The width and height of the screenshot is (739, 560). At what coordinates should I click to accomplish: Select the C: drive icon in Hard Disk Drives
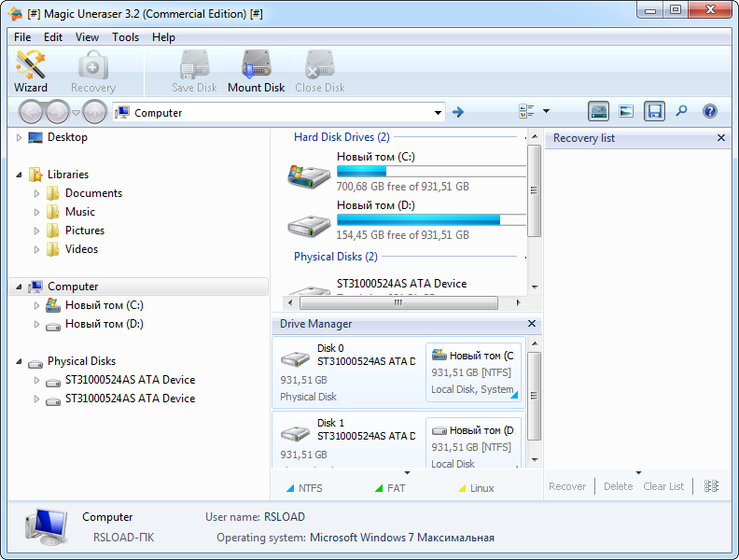(309, 175)
